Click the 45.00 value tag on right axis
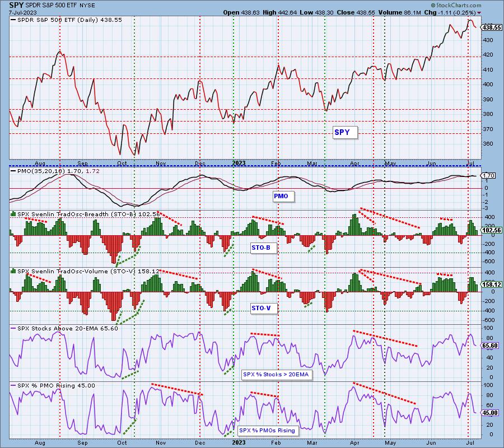 click(491, 413)
